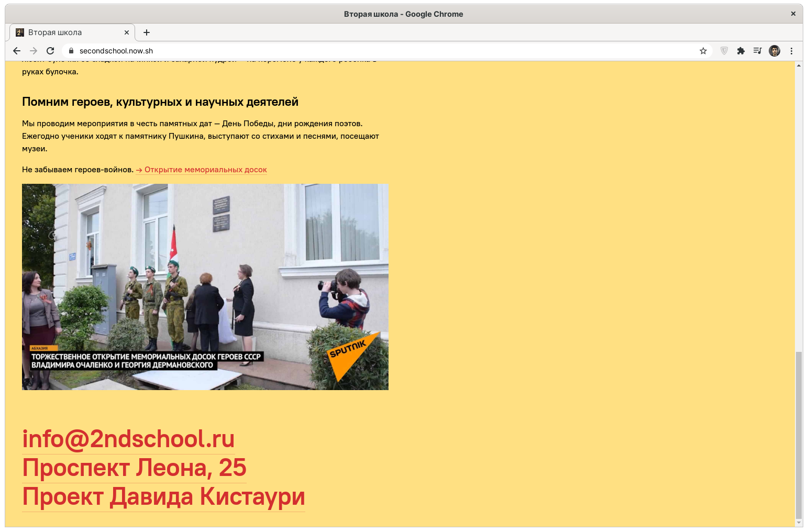
Task: Open the Открытие мемориальных досок link
Action: [202, 170]
